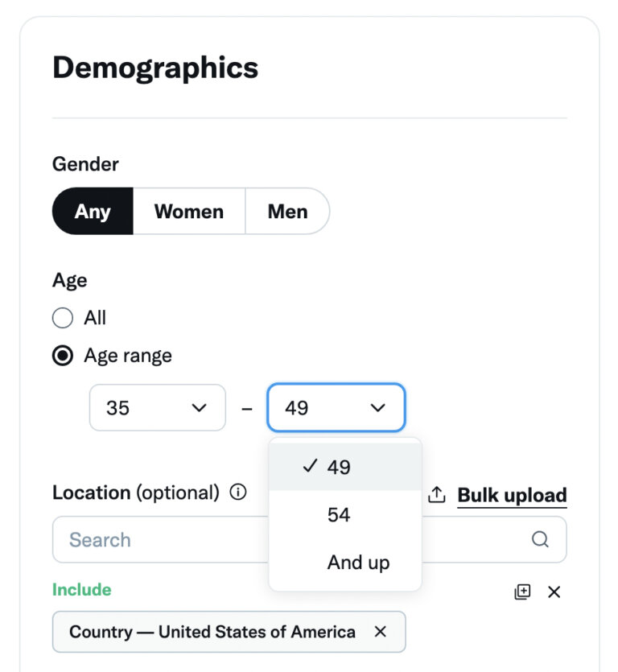Click the green Include label
This screenshot has height=672, width=618.
click(x=82, y=590)
